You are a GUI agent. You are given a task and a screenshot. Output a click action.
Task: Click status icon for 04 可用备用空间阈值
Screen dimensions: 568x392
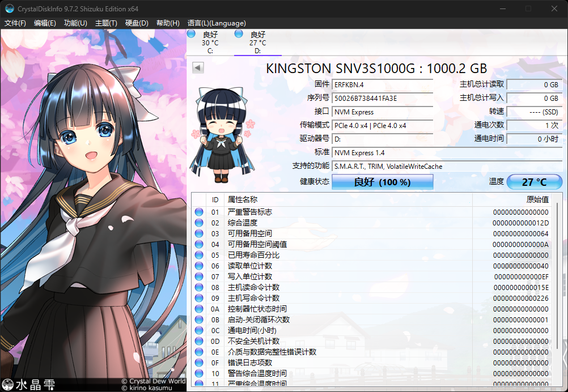tap(199, 244)
